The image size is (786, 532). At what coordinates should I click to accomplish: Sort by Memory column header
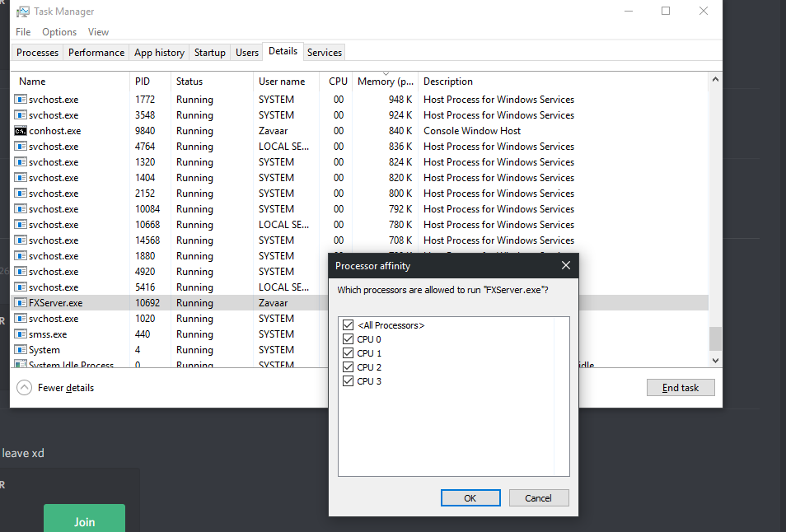(386, 82)
